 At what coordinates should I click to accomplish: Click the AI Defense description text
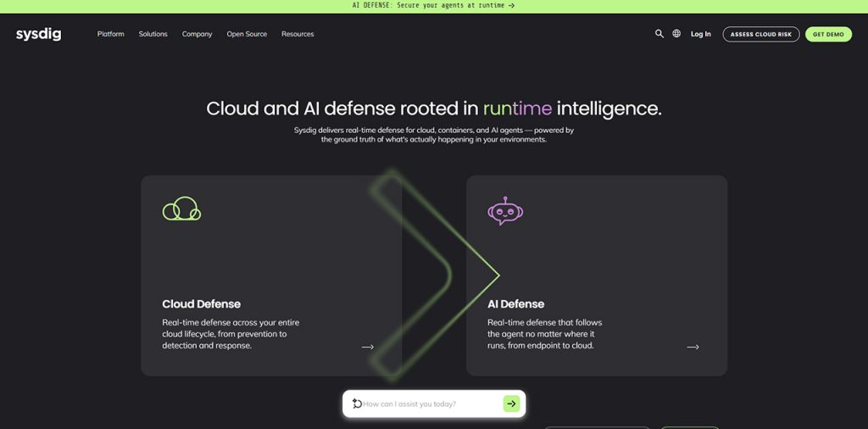545,334
